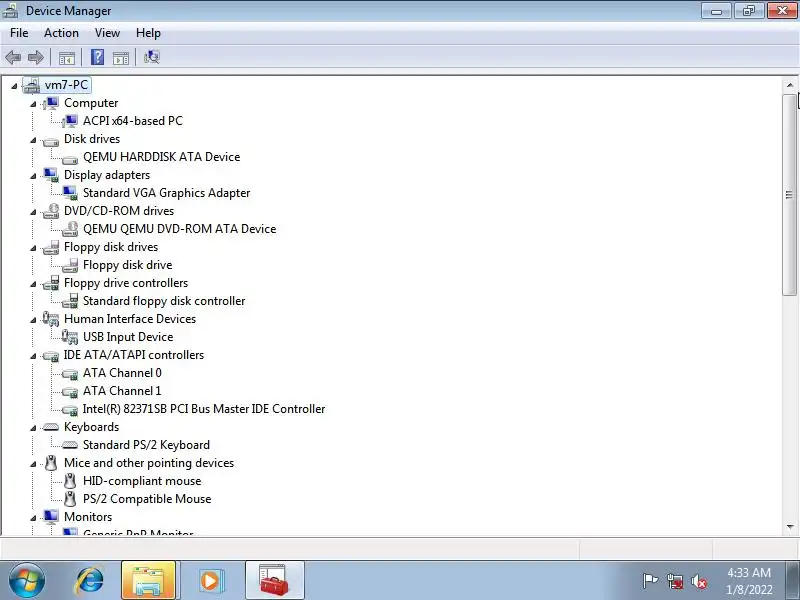The image size is (800, 600).
Task: Click the Mice and other pointing devices icon
Action: pyautogui.click(x=51, y=463)
